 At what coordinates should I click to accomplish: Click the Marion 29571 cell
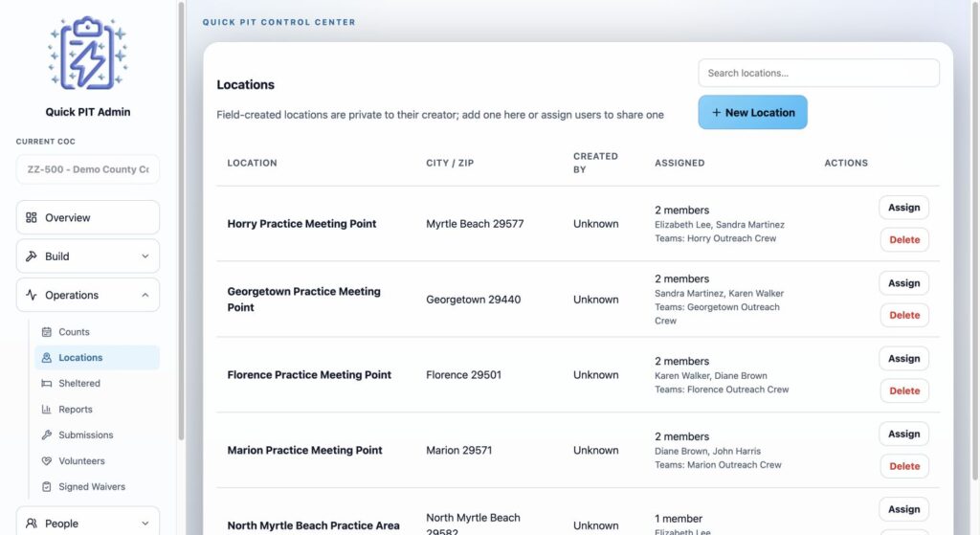[x=458, y=450]
